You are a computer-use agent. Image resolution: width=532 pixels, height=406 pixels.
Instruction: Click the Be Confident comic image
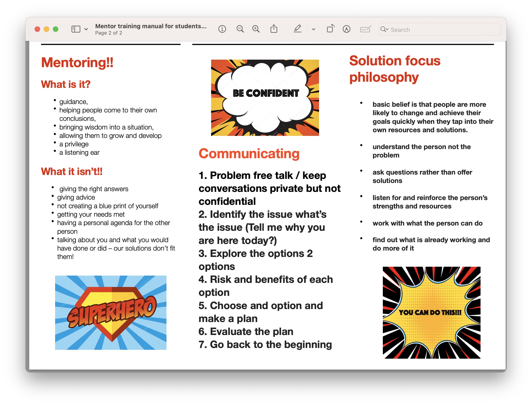[265, 98]
